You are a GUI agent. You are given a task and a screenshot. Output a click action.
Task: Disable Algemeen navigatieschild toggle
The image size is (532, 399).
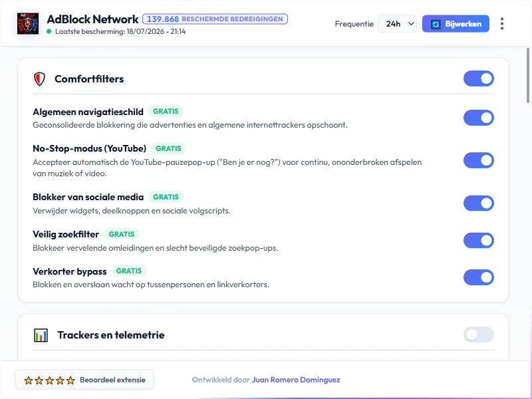(478, 118)
